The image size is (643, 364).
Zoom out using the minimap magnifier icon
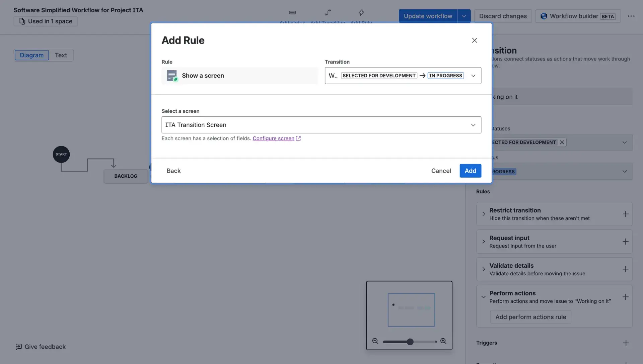click(375, 341)
